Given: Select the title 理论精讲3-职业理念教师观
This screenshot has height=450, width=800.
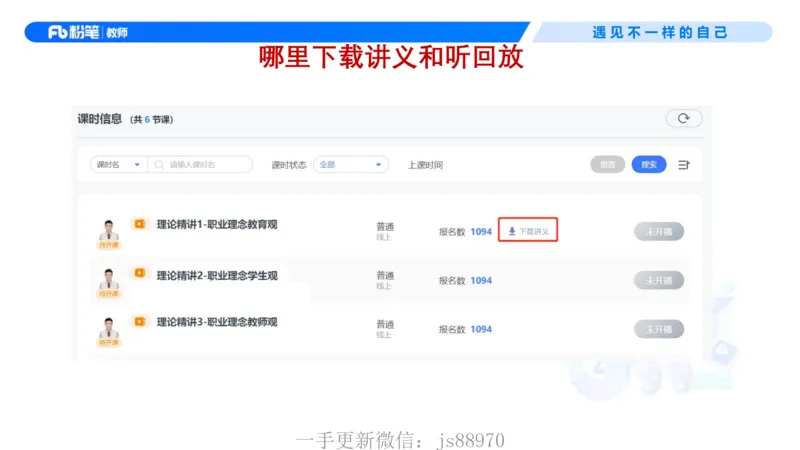Looking at the screenshot, I should 217,322.
